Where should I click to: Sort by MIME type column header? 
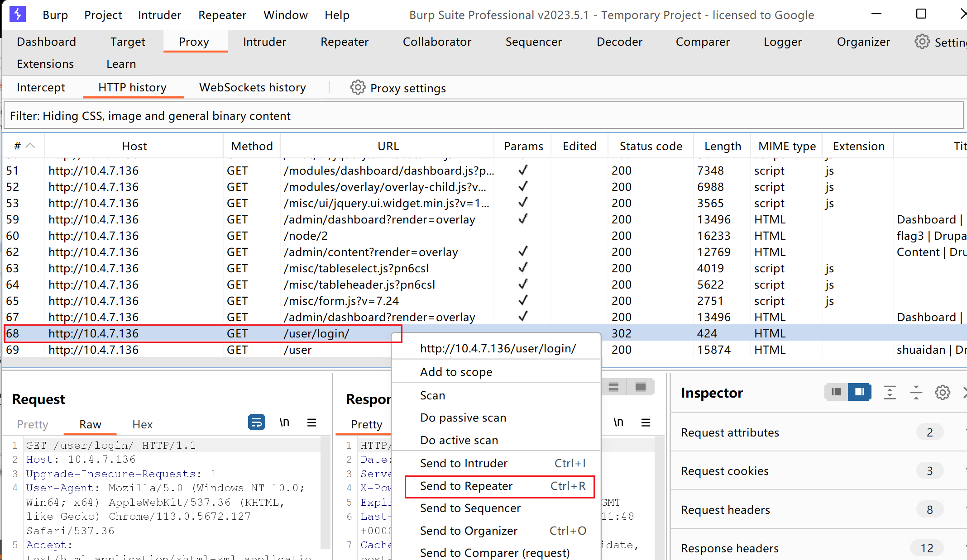[x=787, y=146]
